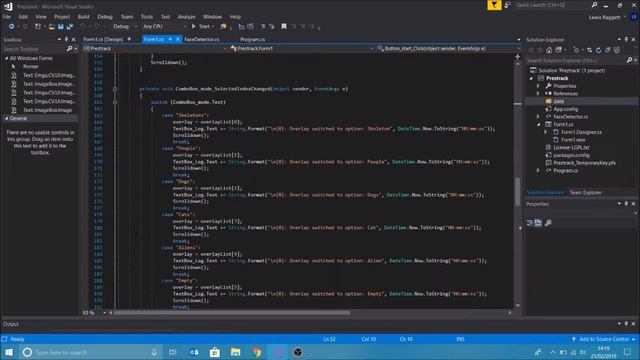Image resolution: width=640 pixels, height=360 pixels.
Task: Pin the Toolbox panel with pushpin
Action: point(66,40)
